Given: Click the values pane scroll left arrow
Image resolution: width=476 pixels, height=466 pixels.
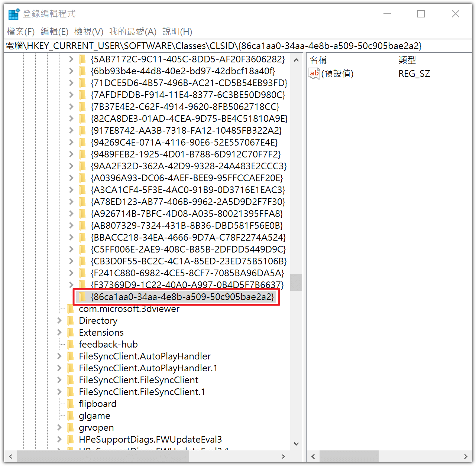Looking at the screenshot, I should 313,456.
